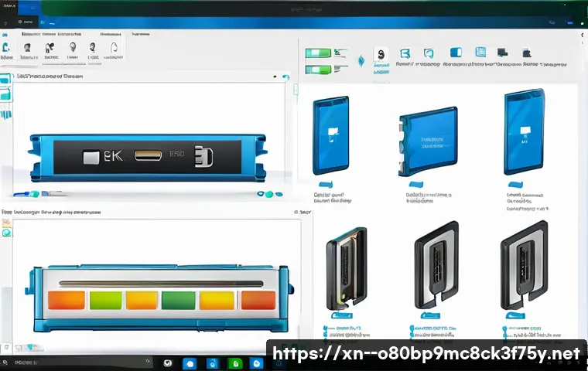Open the green tile taskbar icon
588x371 pixels.
click(x=235, y=363)
